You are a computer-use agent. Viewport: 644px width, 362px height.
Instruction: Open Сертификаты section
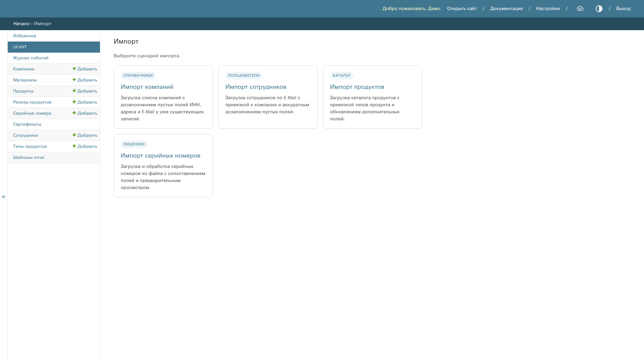point(27,124)
